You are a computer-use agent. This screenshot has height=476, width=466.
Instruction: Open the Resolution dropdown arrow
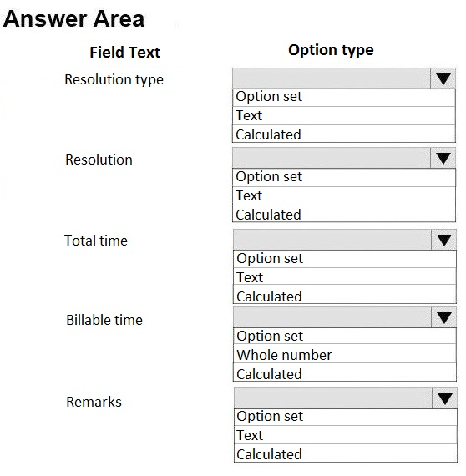click(x=443, y=158)
